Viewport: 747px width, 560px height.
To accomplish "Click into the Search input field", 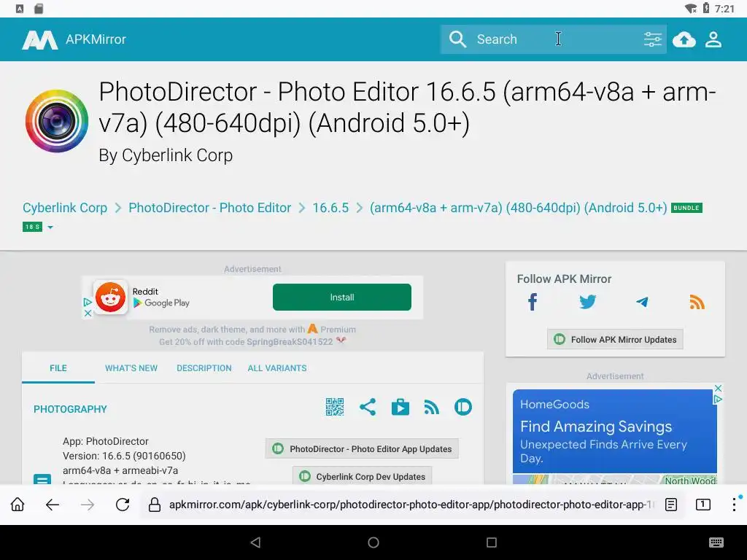I will pyautogui.click(x=553, y=39).
